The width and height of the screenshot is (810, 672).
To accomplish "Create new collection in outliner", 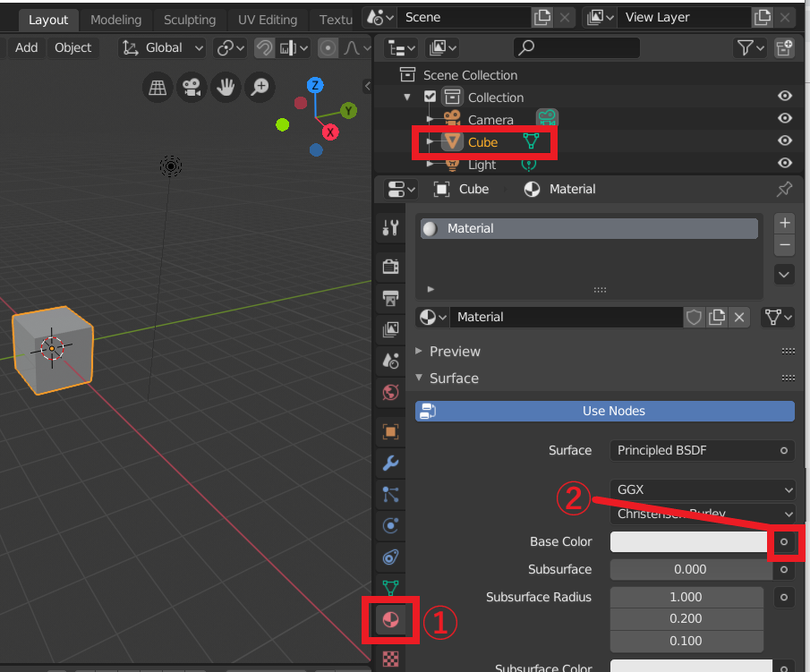I will [x=784, y=48].
